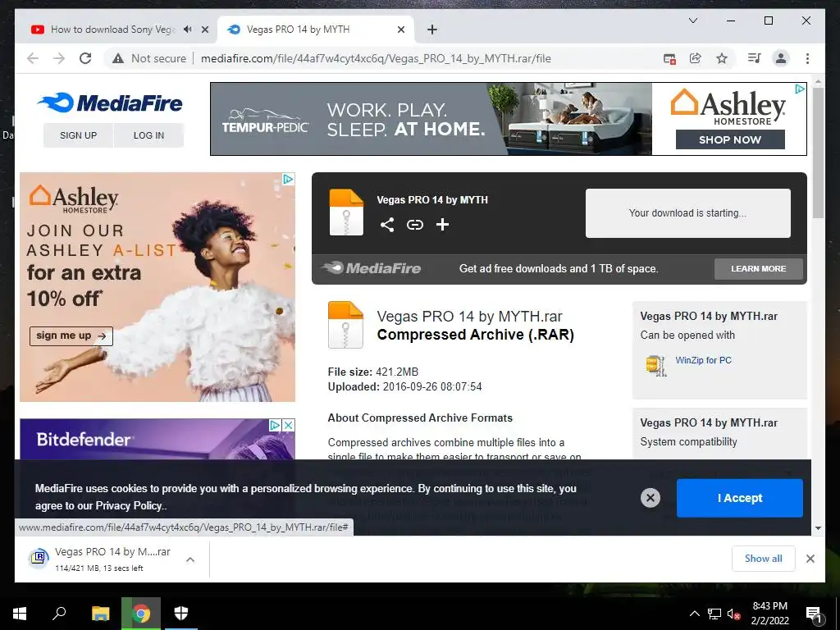840x630 pixels.
Task: Dismiss cookie notice with the round X
Action: tap(651, 498)
